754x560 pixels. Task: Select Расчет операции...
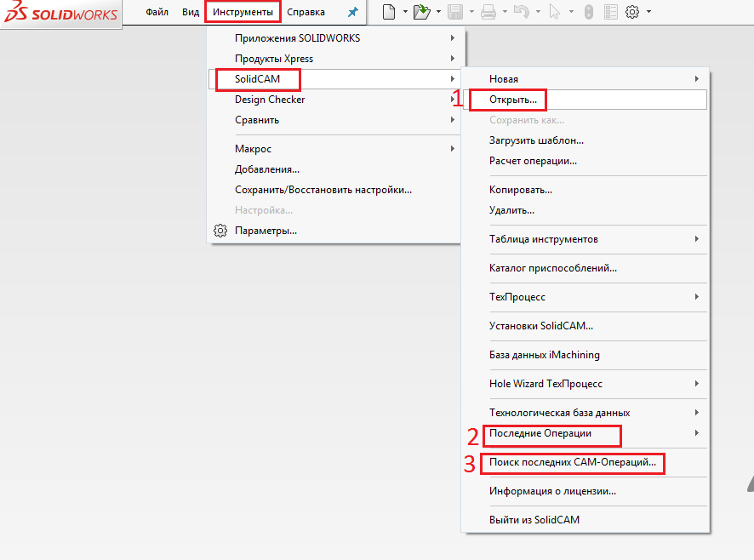pos(585,161)
